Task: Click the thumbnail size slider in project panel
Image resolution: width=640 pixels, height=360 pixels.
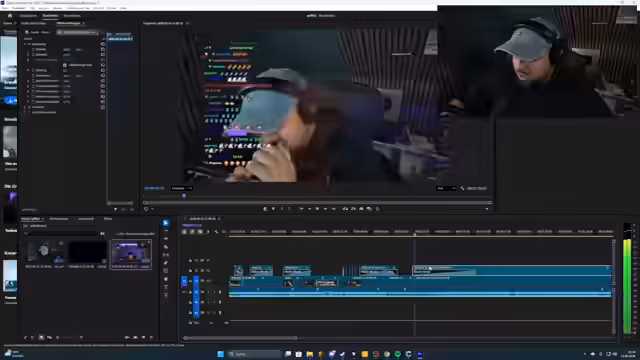Action: [69, 338]
